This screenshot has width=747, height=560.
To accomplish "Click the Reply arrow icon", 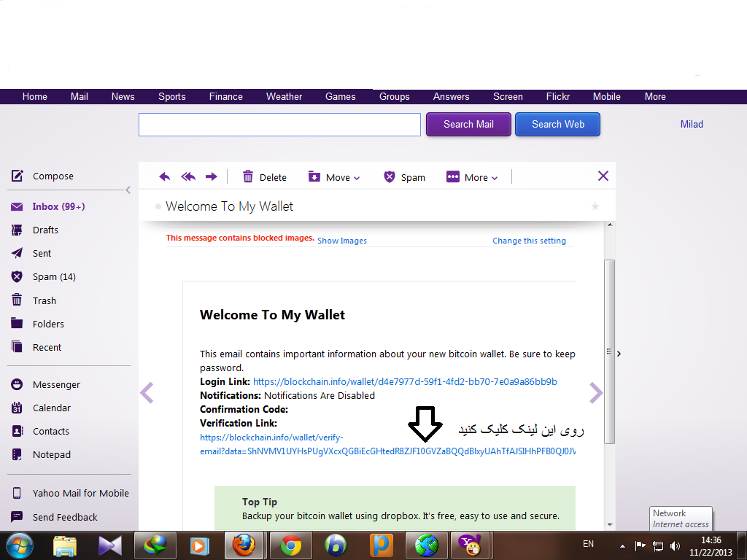I will point(164,176).
